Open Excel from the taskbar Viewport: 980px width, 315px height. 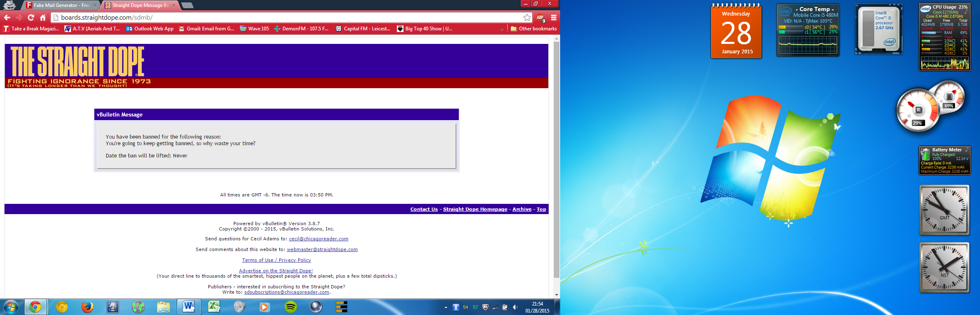click(214, 307)
